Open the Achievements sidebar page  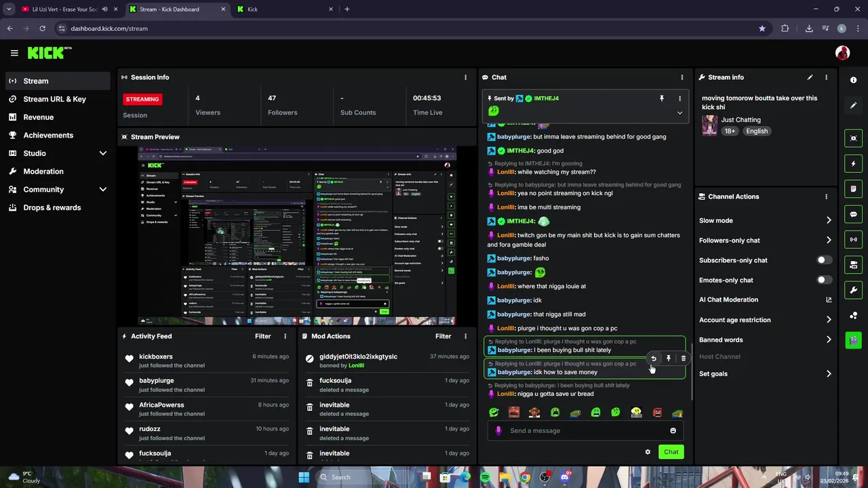[x=58, y=135]
